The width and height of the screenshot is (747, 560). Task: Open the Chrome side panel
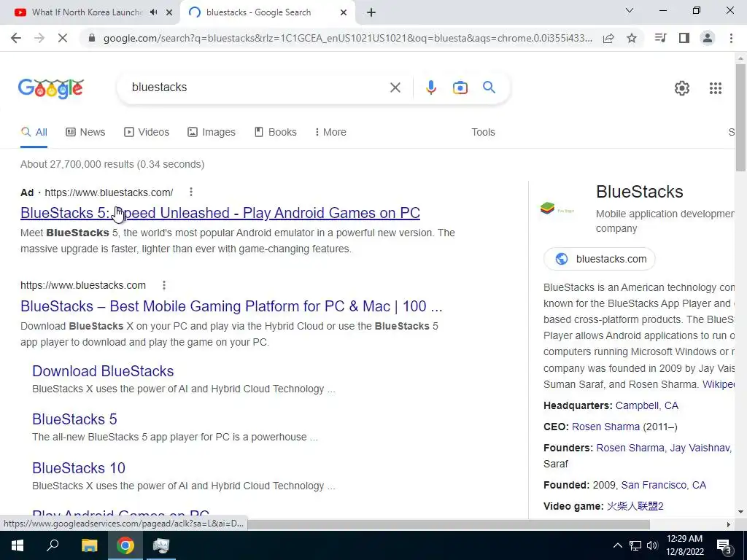tap(684, 38)
